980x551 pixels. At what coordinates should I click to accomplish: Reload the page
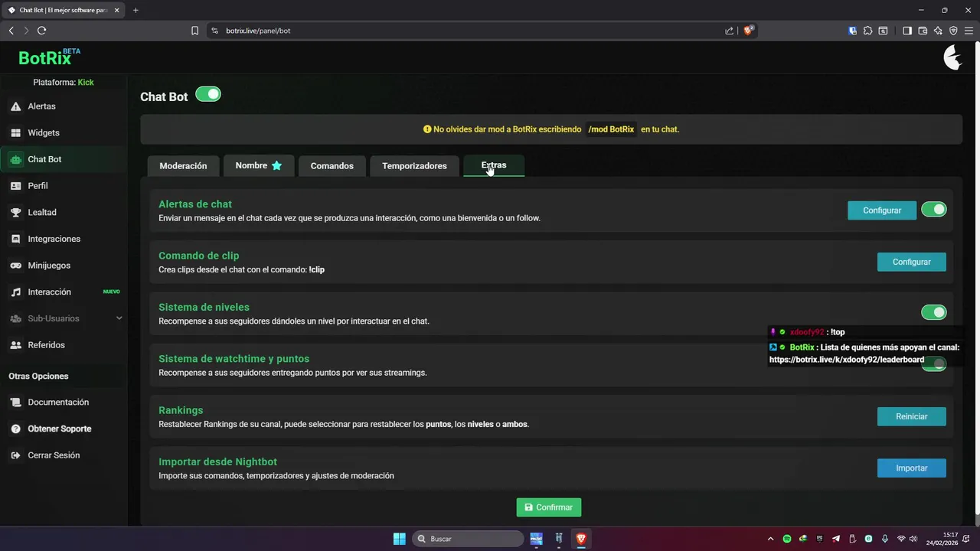coord(41,31)
